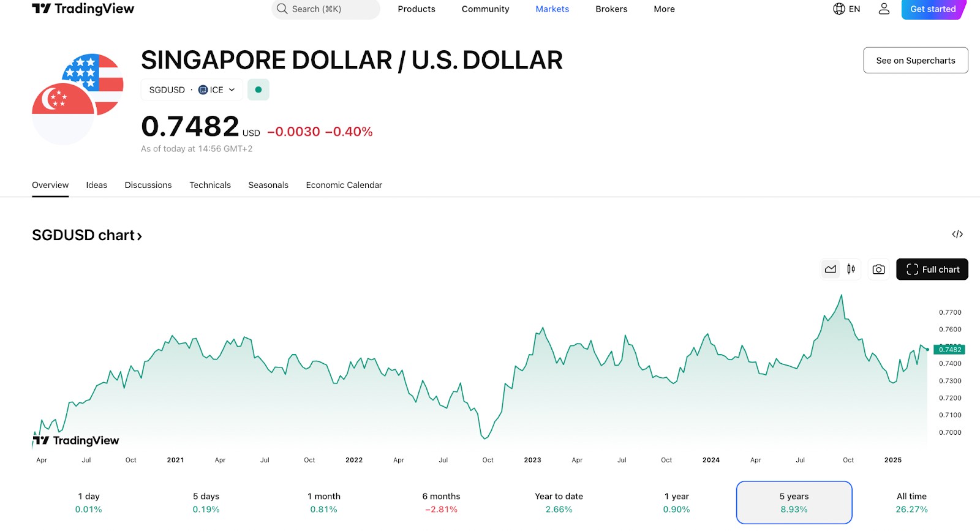The width and height of the screenshot is (980, 531).
Task: Open the Products menu
Action: point(417,9)
